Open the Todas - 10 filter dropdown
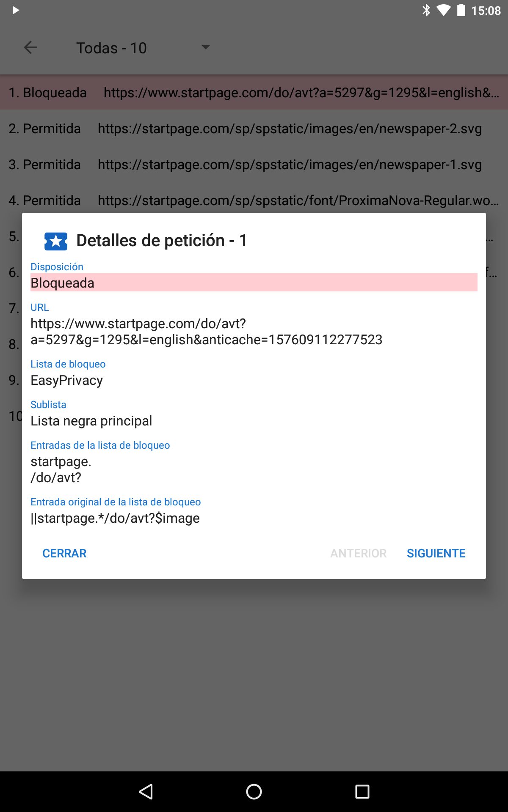Screen dimensions: 508x812 pos(143,48)
